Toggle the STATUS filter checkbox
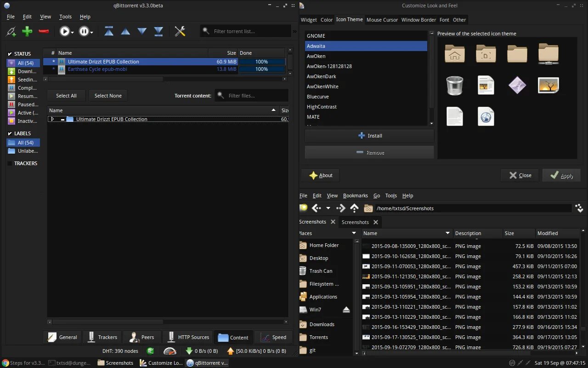Screen dimensions: 588x368 [x=10, y=54]
